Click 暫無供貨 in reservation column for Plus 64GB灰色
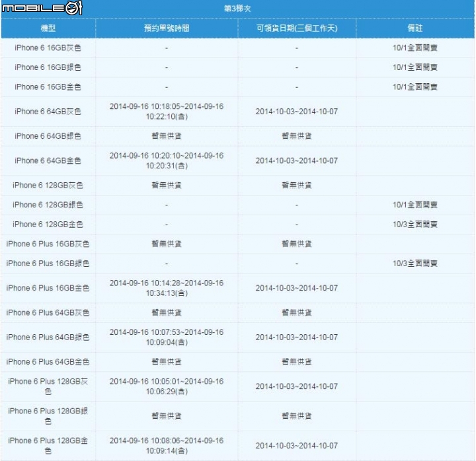Screen dimensions: 476x461 (167, 312)
